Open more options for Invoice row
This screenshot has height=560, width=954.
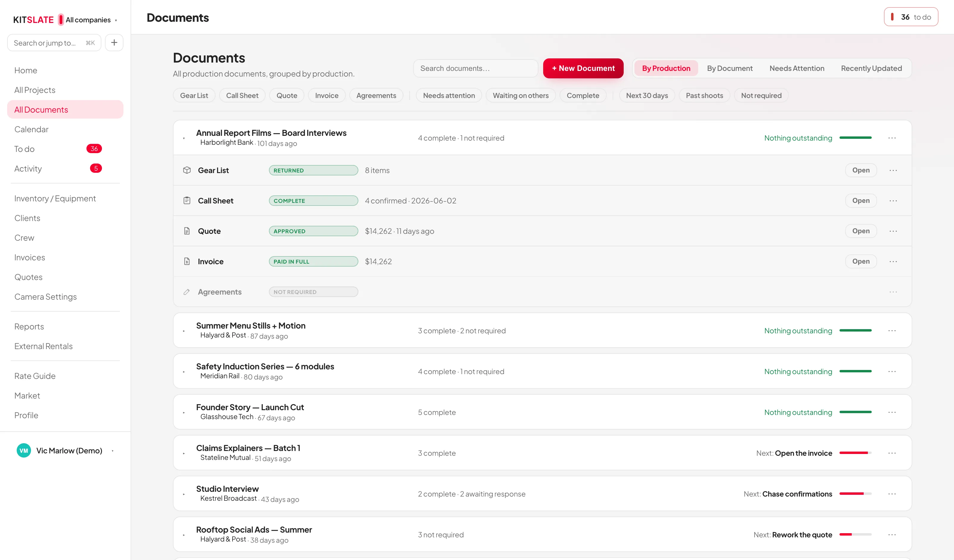[x=893, y=262]
